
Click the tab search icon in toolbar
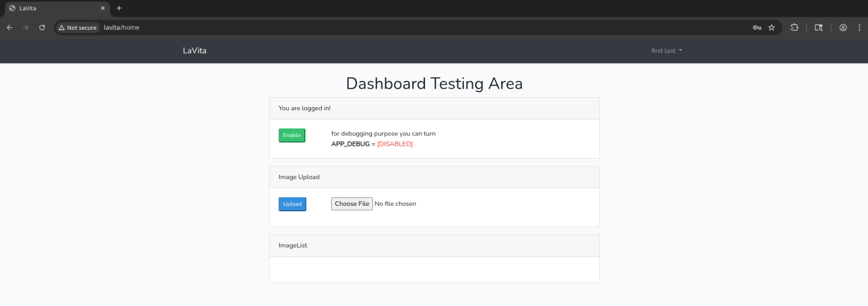(819, 28)
